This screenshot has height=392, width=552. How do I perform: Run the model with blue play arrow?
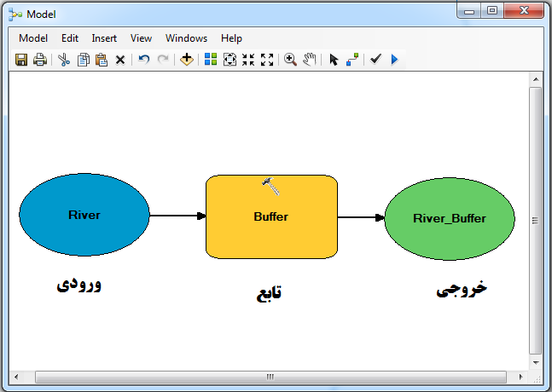tap(394, 60)
